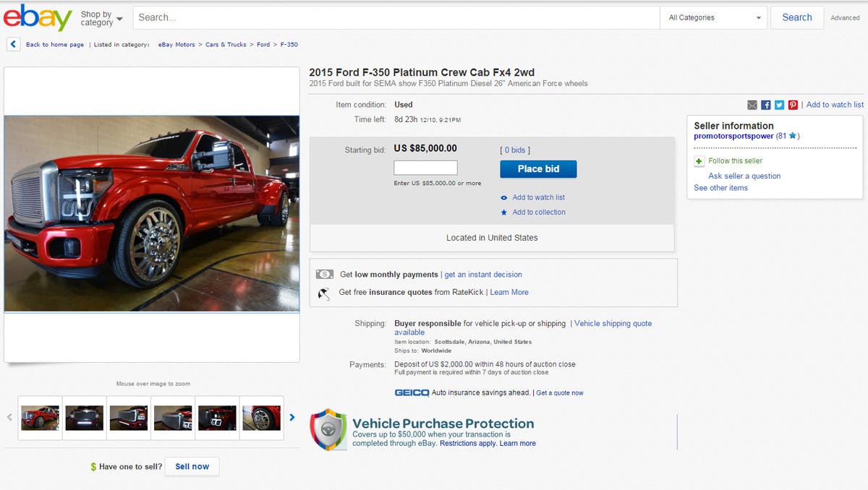Pin listing on Pinterest
This screenshot has height=490, width=868.
pos(793,105)
